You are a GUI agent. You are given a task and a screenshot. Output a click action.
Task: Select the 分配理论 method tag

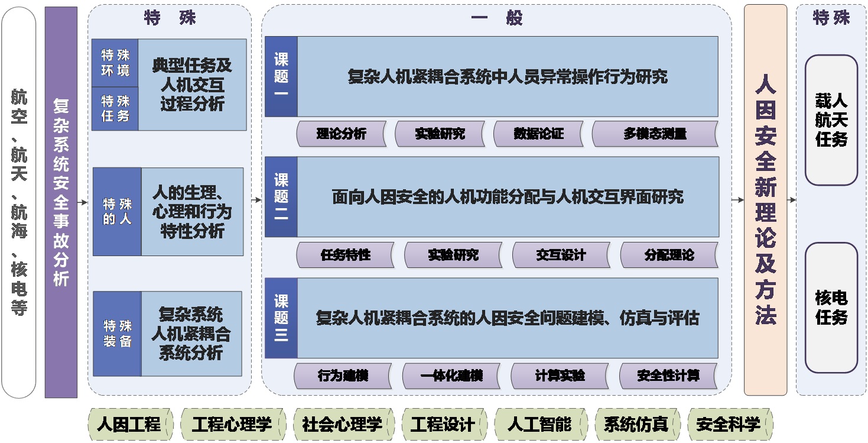click(669, 255)
